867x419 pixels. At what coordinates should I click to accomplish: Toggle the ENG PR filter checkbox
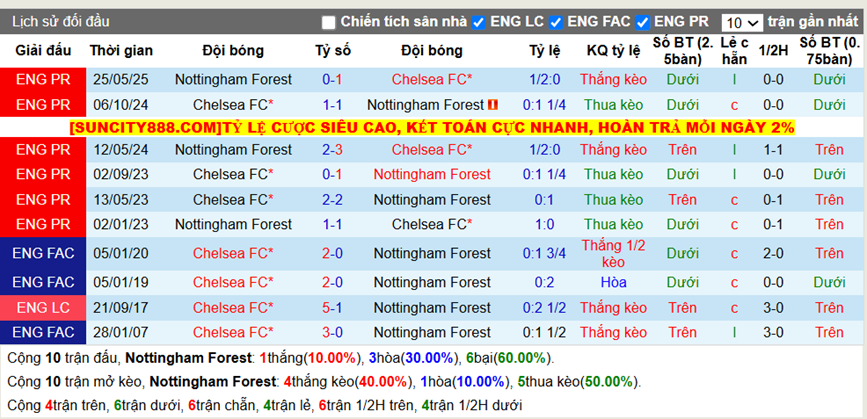tap(643, 22)
